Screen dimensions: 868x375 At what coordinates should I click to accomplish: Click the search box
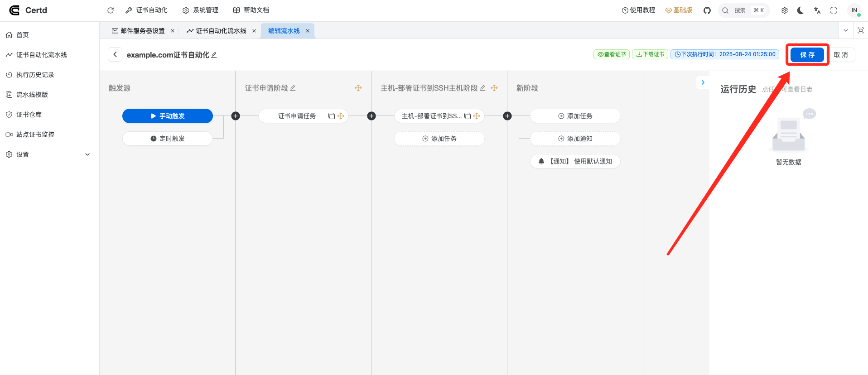pyautogui.click(x=744, y=10)
